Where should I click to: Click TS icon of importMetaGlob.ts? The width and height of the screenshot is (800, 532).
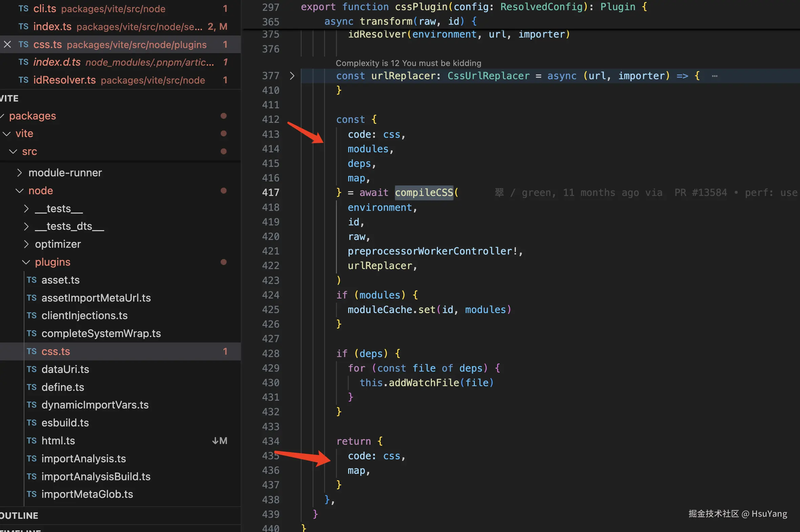(31, 494)
